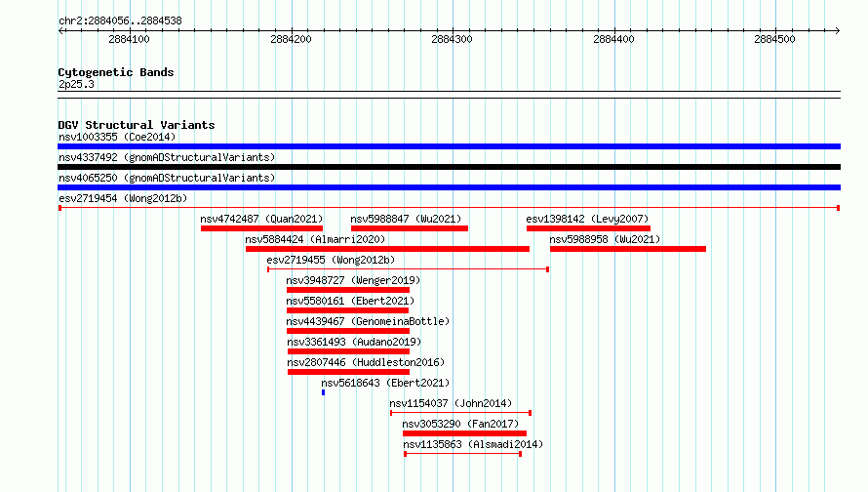The width and height of the screenshot is (868, 492).
Task: Open the nsv3053290 (Fan2017) label
Action: pyautogui.click(x=460, y=424)
